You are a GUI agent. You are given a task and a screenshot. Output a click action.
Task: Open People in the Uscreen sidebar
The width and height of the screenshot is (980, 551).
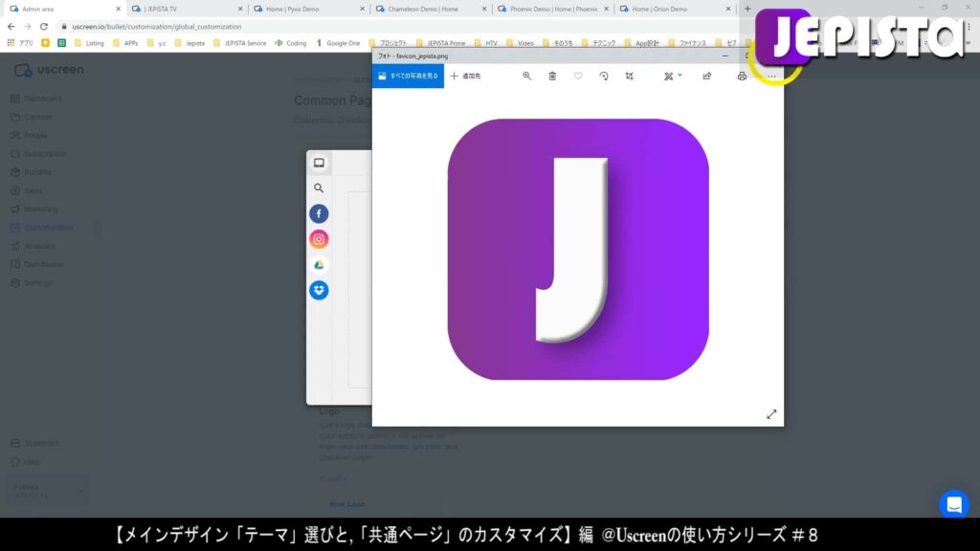(30, 136)
